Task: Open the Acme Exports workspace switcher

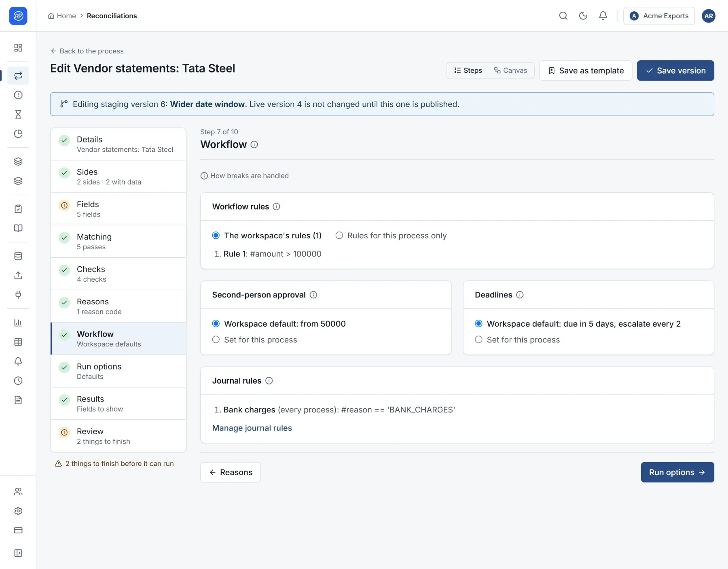Action: (x=659, y=16)
